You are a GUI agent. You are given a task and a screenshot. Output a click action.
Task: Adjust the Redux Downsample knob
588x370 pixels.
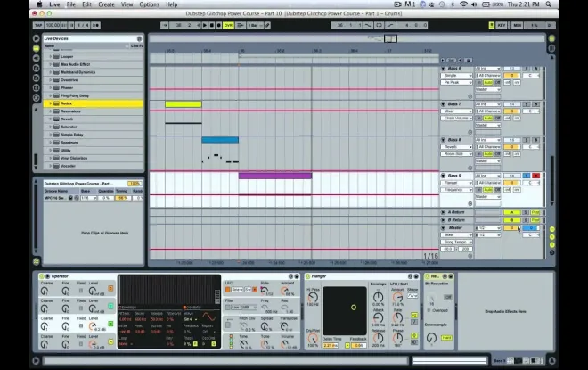point(431,338)
